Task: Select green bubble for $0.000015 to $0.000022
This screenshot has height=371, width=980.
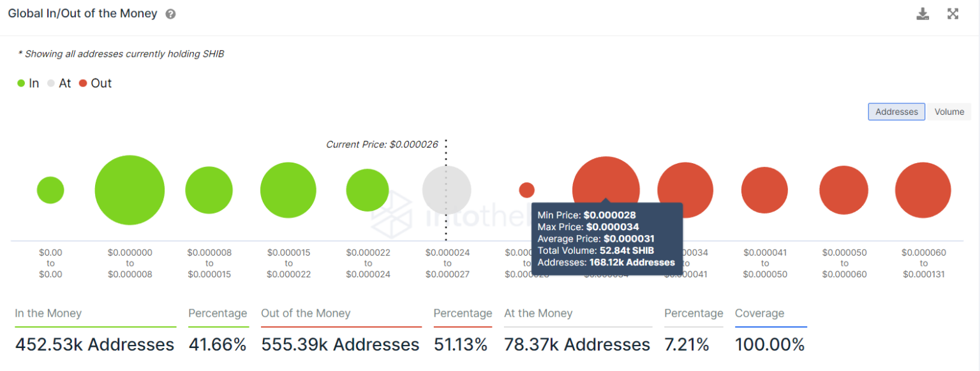Action: pos(288,190)
